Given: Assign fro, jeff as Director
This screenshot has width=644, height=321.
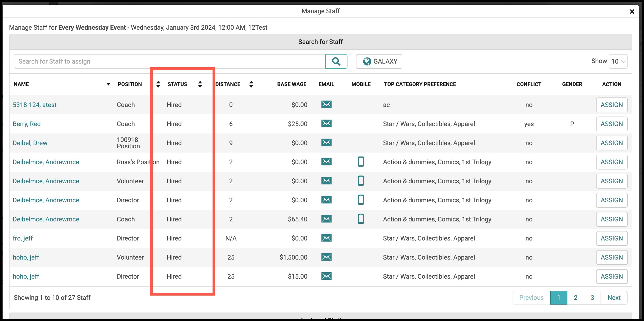Looking at the screenshot, I should pyautogui.click(x=612, y=238).
